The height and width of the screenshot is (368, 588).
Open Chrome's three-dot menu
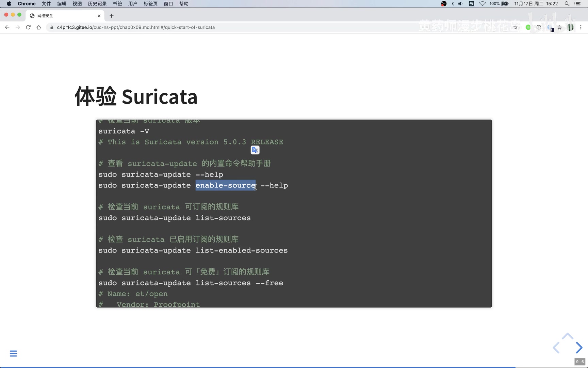click(x=581, y=27)
